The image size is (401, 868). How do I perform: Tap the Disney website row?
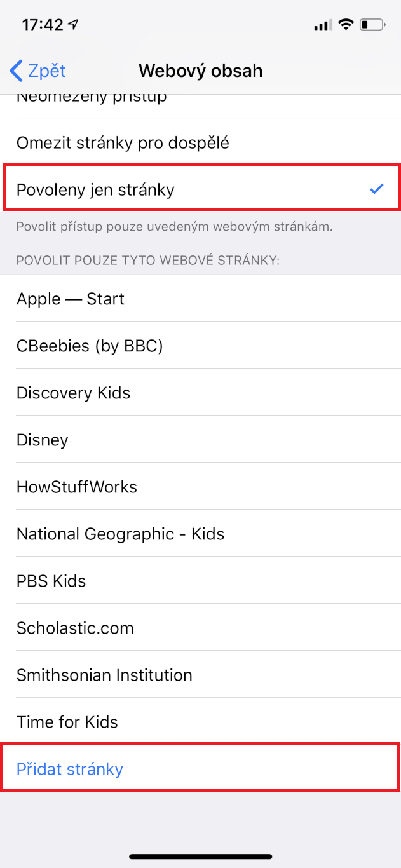click(x=43, y=440)
